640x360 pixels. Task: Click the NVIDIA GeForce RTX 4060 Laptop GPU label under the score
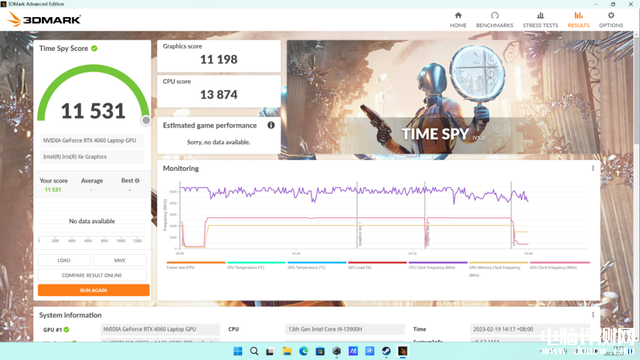click(x=92, y=140)
